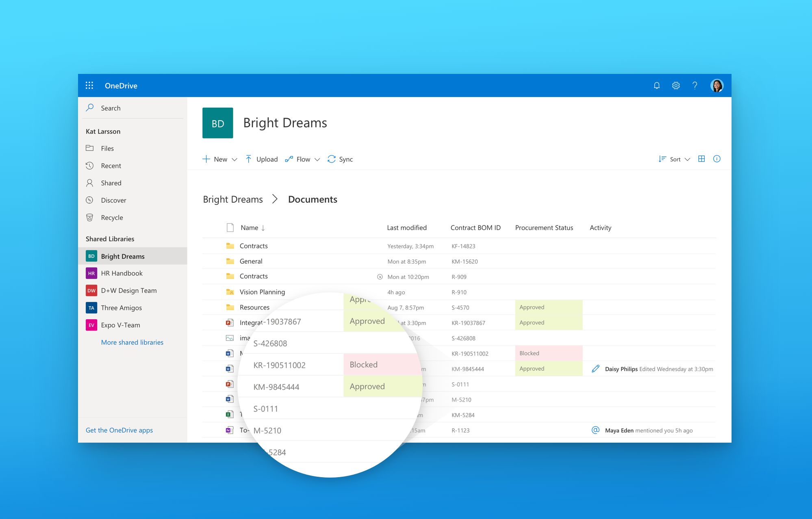Viewport: 812px width, 519px height.
Task: Click into the Search field
Action: 132,108
